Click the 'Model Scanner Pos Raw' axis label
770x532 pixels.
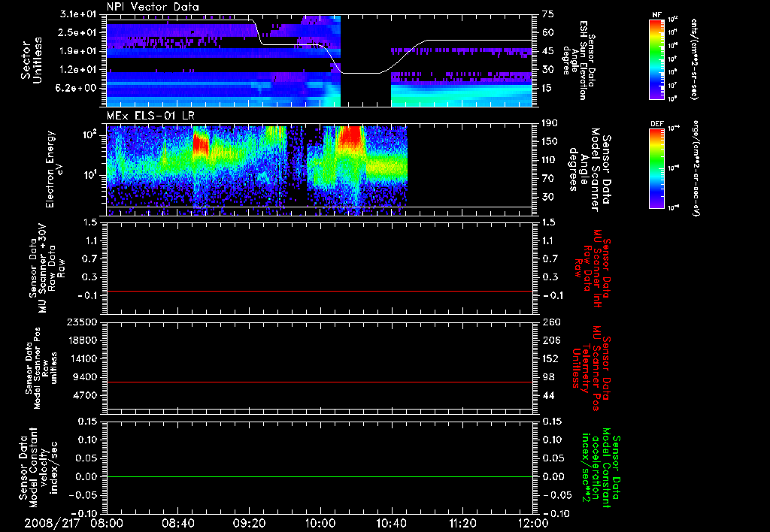pos(42,368)
